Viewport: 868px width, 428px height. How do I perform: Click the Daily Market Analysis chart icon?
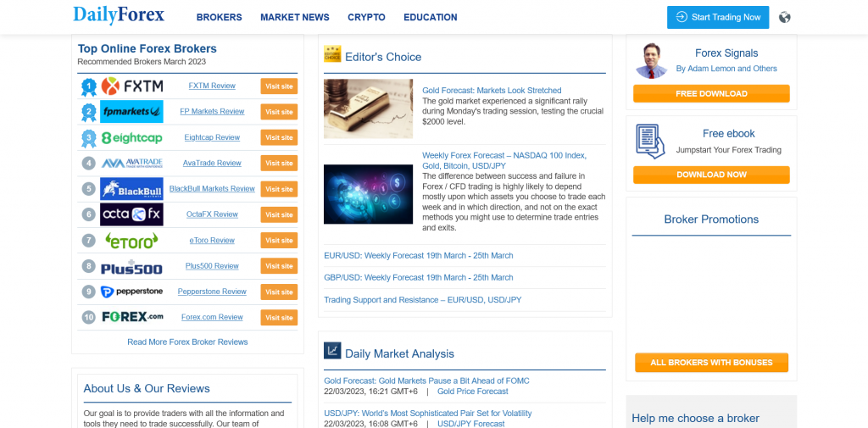pos(332,351)
